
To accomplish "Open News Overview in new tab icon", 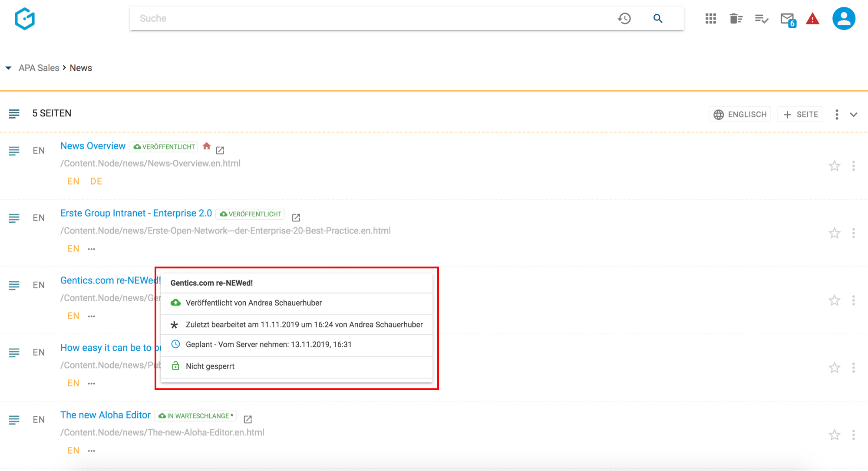I will (x=220, y=150).
